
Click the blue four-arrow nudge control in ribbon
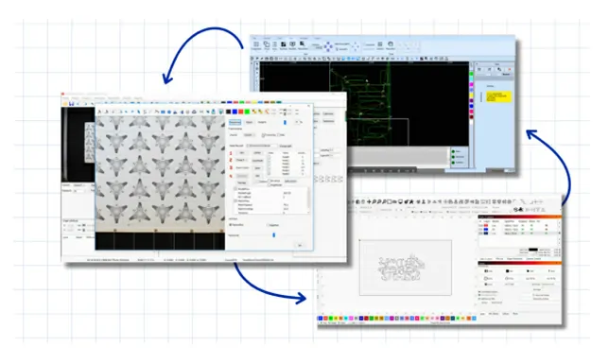[x=328, y=46]
